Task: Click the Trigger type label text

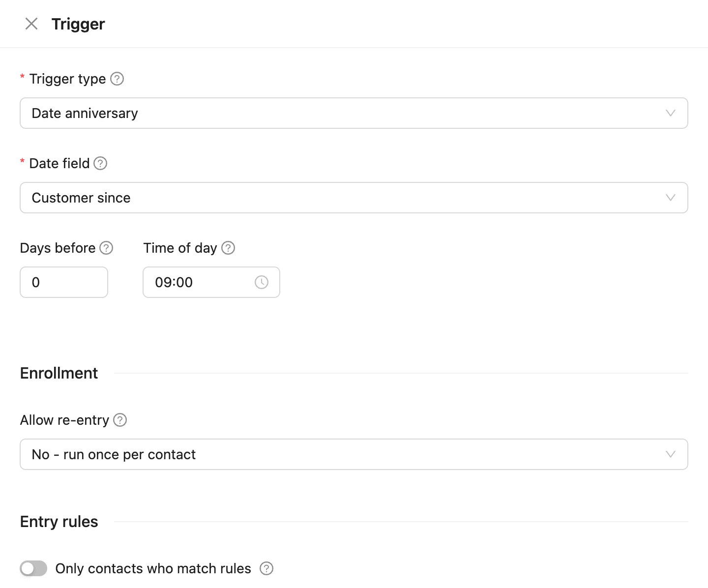Action: 67,79
